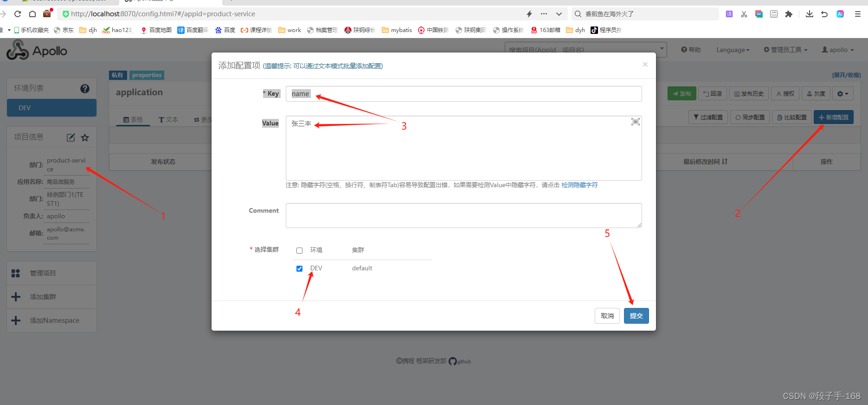Click the 新增配置 button
The image size is (868, 405).
[x=834, y=117]
